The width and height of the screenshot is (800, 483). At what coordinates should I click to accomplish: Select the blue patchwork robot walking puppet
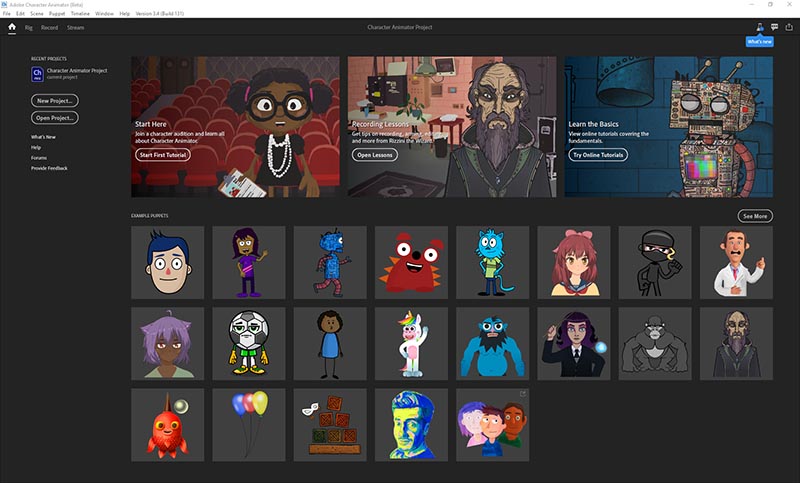point(330,263)
